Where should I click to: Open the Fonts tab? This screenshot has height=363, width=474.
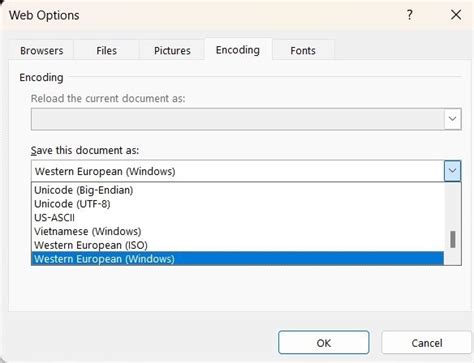click(303, 51)
